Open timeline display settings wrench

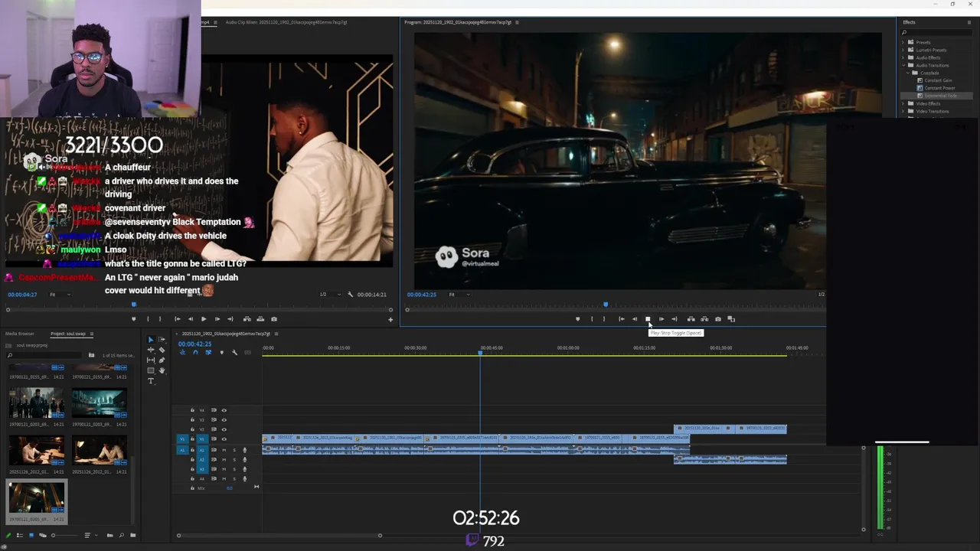point(235,352)
